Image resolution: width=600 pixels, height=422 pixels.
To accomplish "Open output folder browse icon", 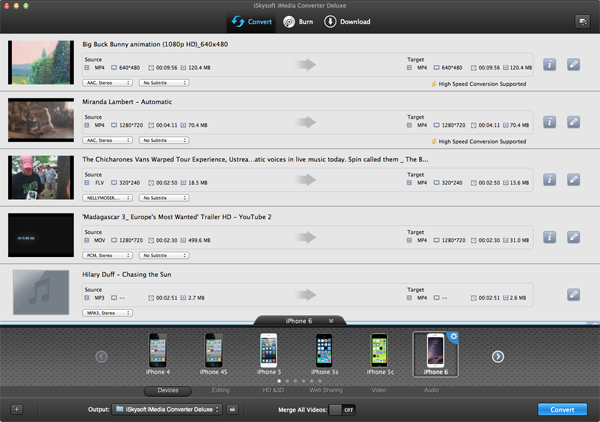I will [x=233, y=409].
